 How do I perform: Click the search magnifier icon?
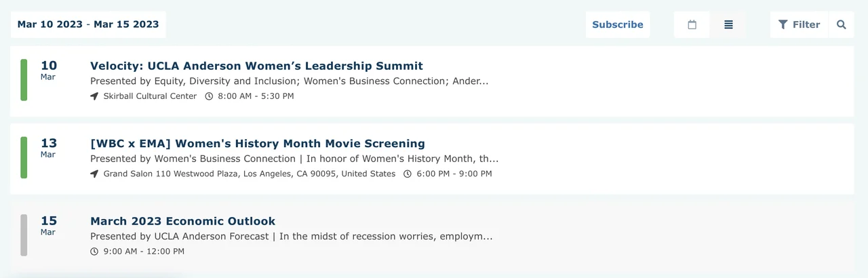(842, 24)
